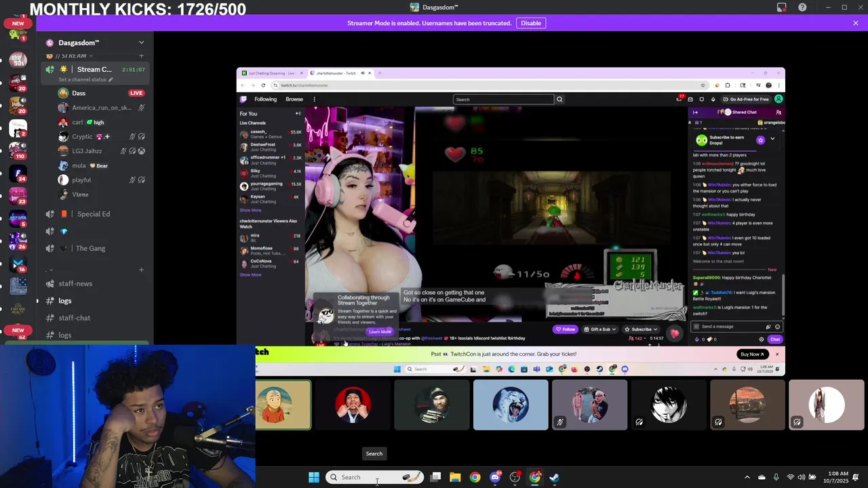
Task: Open Subscribe dropdown button
Action: 641,329
